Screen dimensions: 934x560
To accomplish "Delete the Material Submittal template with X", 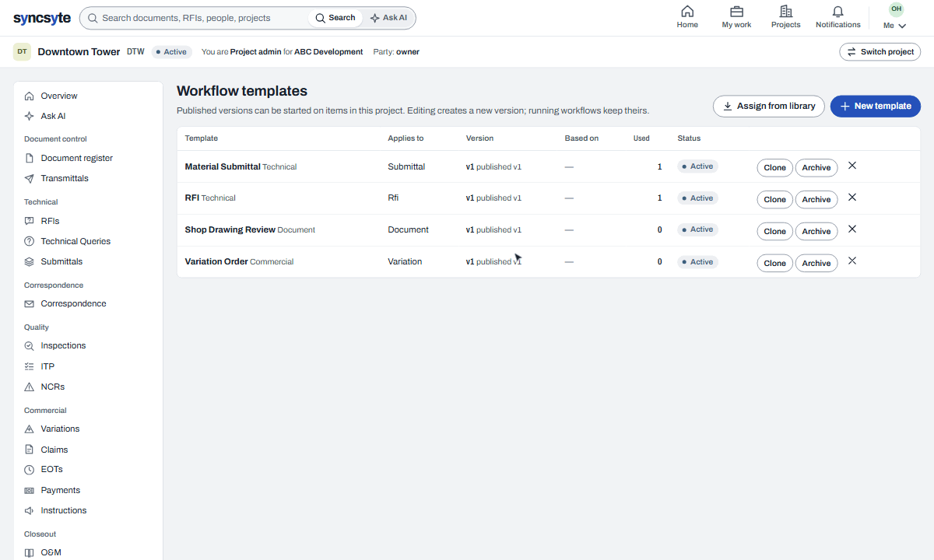I will 852,166.
